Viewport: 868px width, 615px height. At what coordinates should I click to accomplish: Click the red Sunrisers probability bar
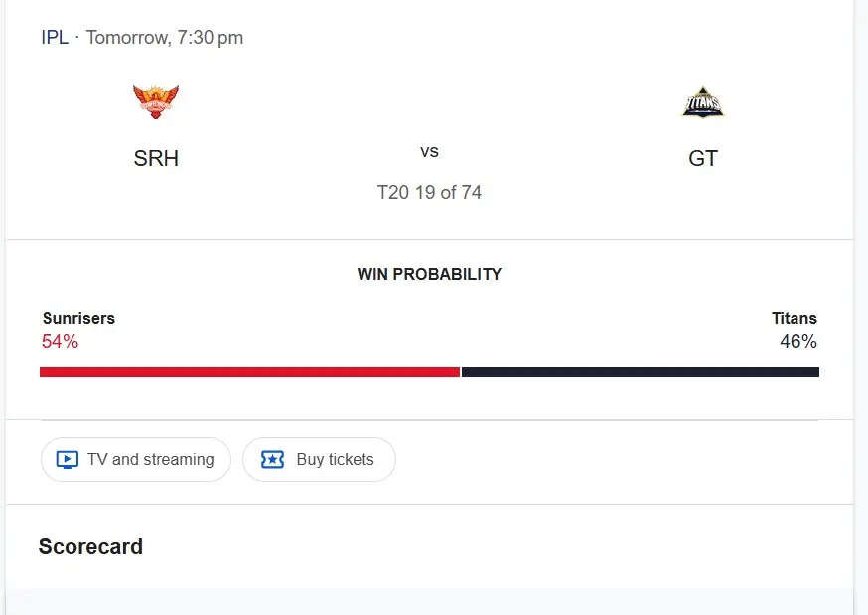coord(249,372)
